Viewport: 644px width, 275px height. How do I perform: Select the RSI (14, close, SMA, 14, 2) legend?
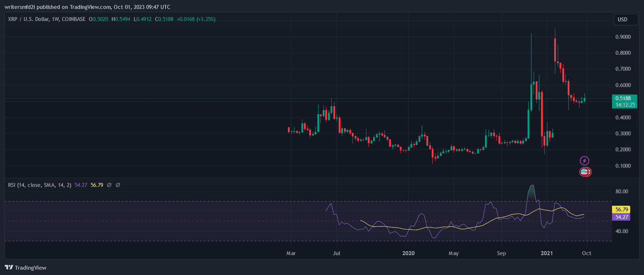[39, 185]
